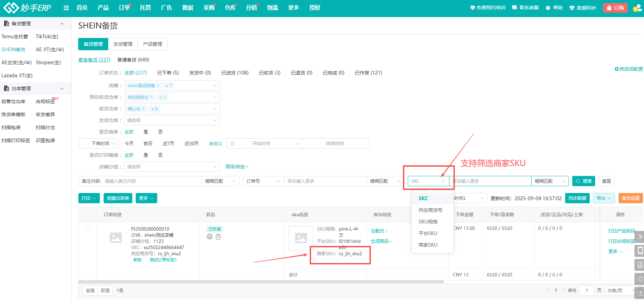Click the SKU product image placeholder
The image size is (644, 303).
pyautogui.click(x=301, y=238)
